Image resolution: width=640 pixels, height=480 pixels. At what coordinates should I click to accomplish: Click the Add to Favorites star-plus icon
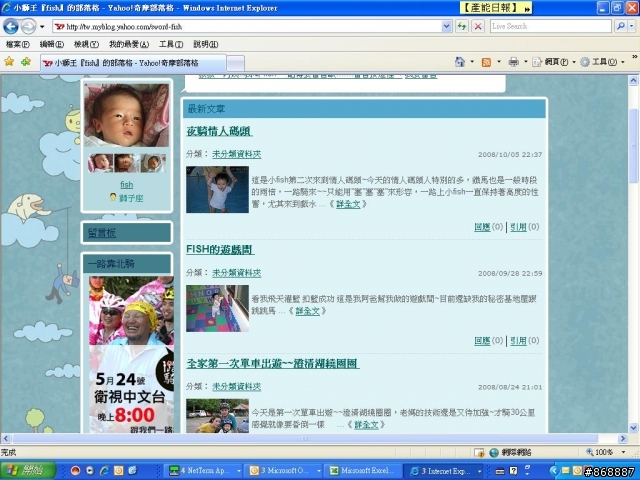click(x=26, y=62)
